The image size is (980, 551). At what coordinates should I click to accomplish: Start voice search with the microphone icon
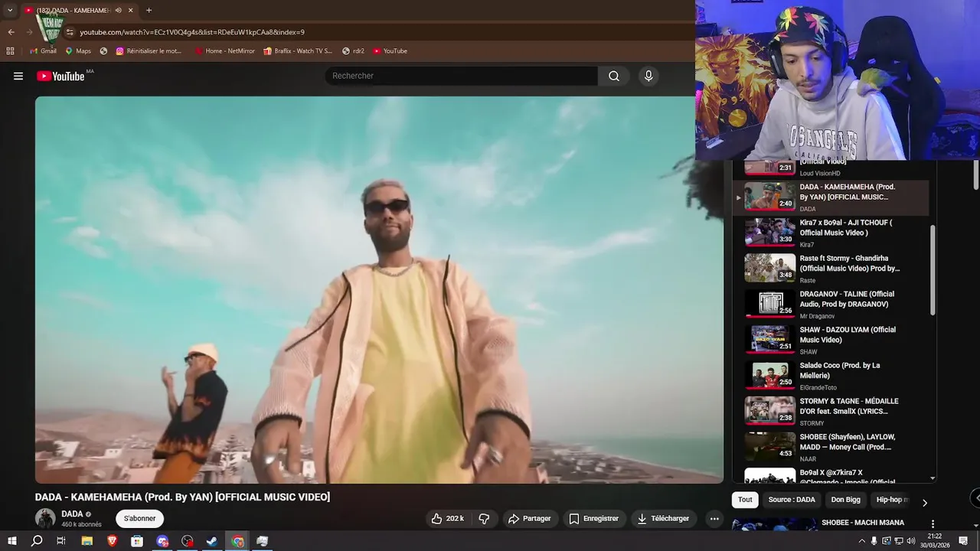(x=648, y=76)
